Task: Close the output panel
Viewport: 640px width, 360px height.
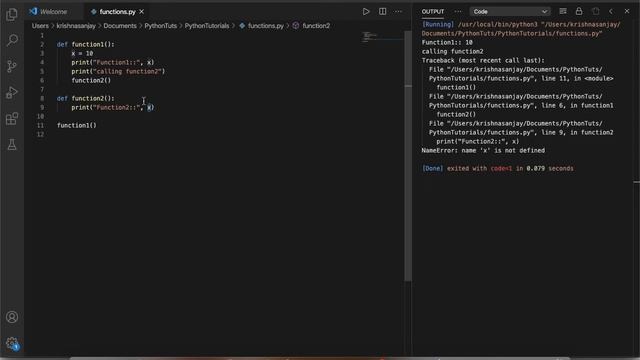Action: pos(627,11)
